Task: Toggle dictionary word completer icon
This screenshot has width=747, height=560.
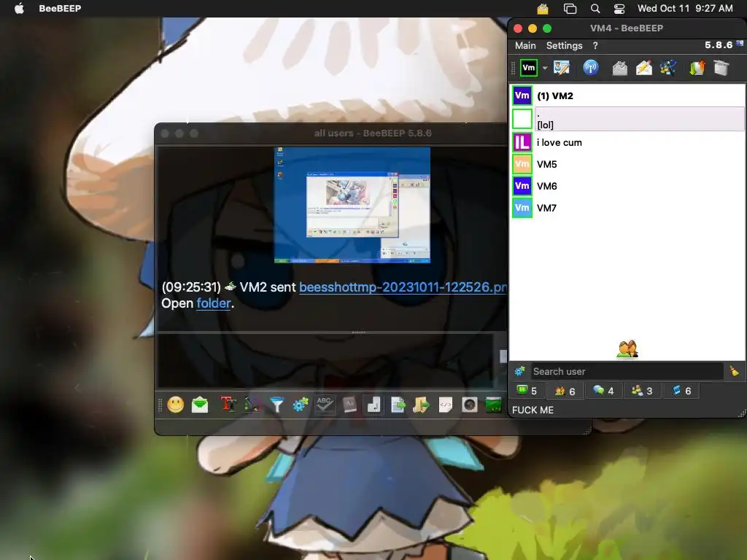Action: (x=349, y=405)
